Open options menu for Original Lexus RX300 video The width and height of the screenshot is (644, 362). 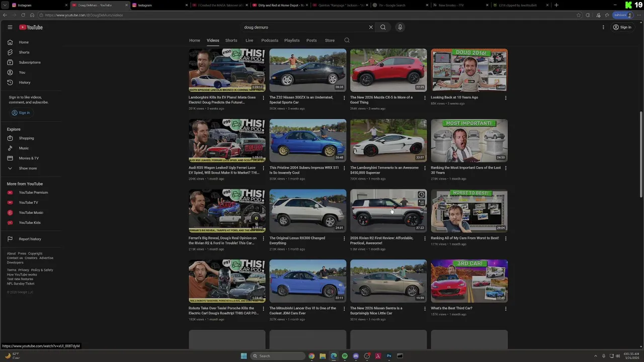tap(344, 238)
